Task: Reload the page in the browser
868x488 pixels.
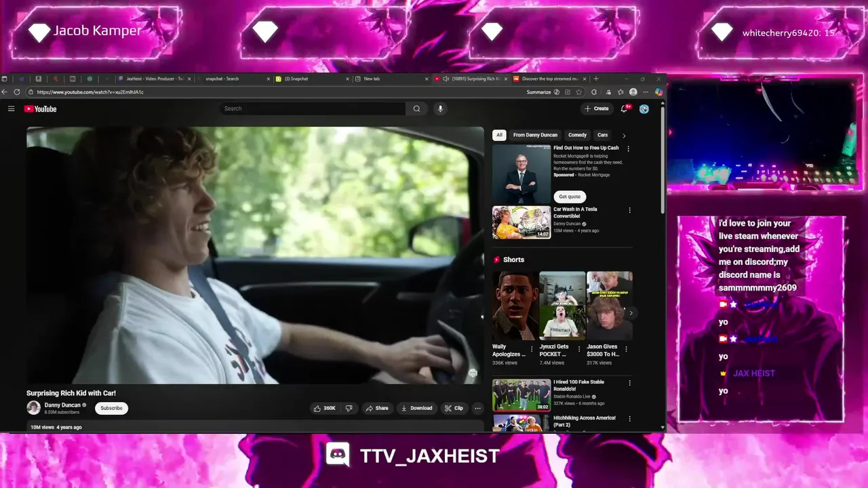Action: [17, 91]
